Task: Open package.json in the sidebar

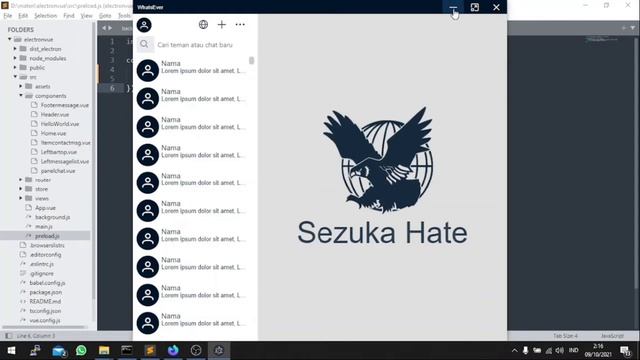Action: click(46, 292)
